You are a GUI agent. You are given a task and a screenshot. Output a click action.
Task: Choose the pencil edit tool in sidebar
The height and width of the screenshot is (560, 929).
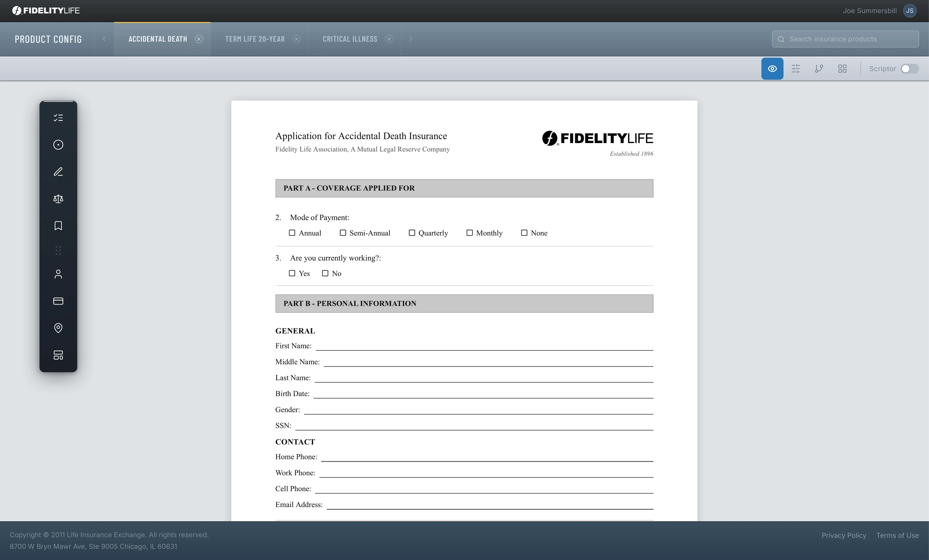[58, 172]
